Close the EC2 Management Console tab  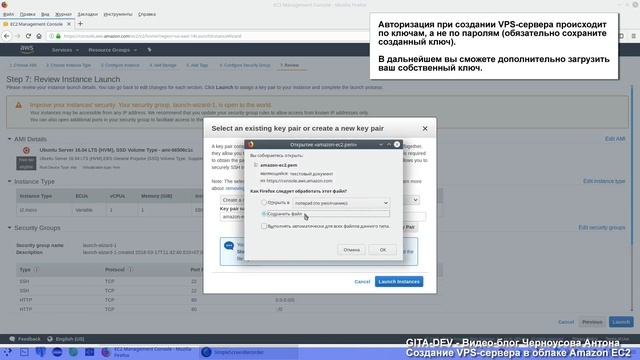point(69,24)
